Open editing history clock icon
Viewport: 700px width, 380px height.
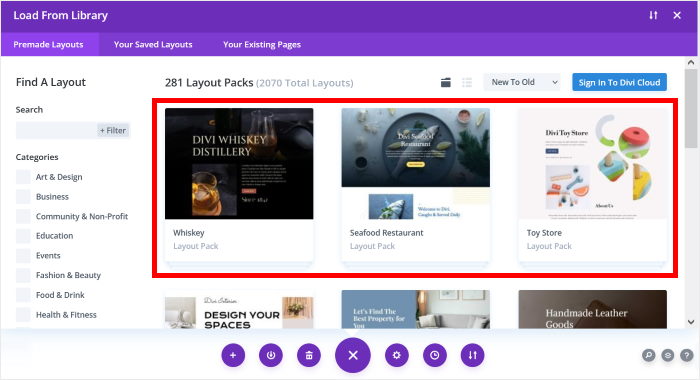point(434,355)
